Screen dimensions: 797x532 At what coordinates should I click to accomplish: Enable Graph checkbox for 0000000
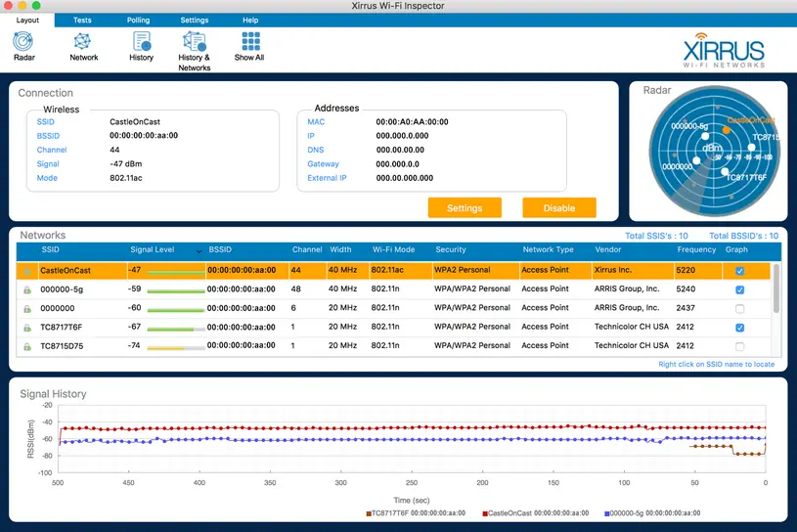pyautogui.click(x=739, y=308)
